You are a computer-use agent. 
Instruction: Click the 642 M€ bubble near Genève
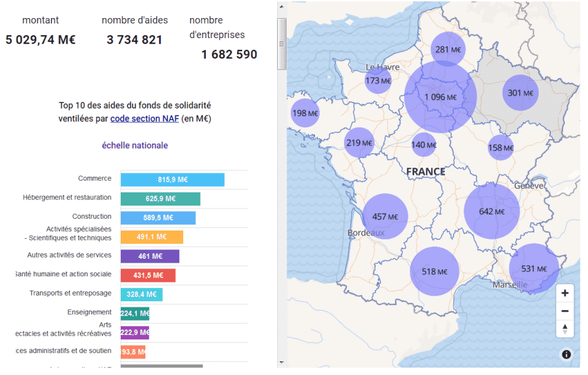click(492, 211)
